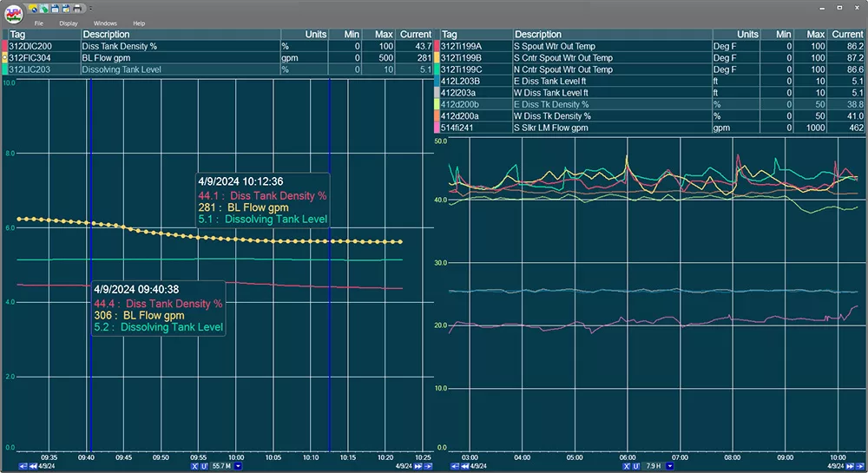Select the 412d200a tag row
Image resolution: width=868 pixels, height=473 pixels.
[650, 115]
